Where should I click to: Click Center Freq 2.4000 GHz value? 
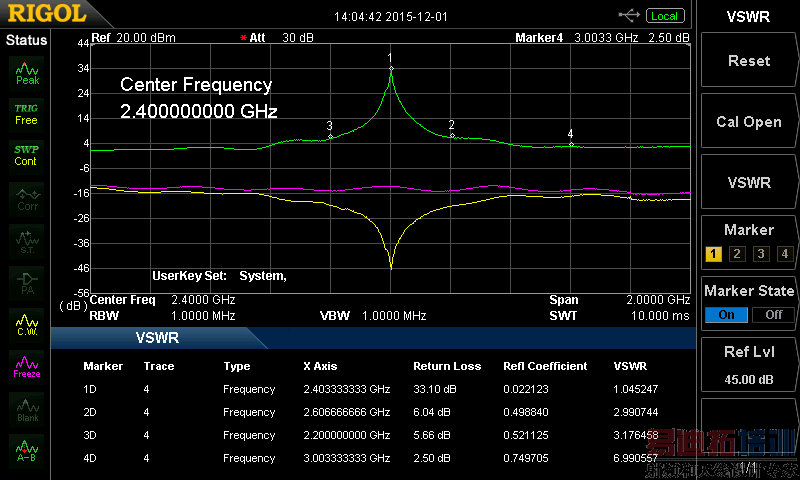coord(203,300)
